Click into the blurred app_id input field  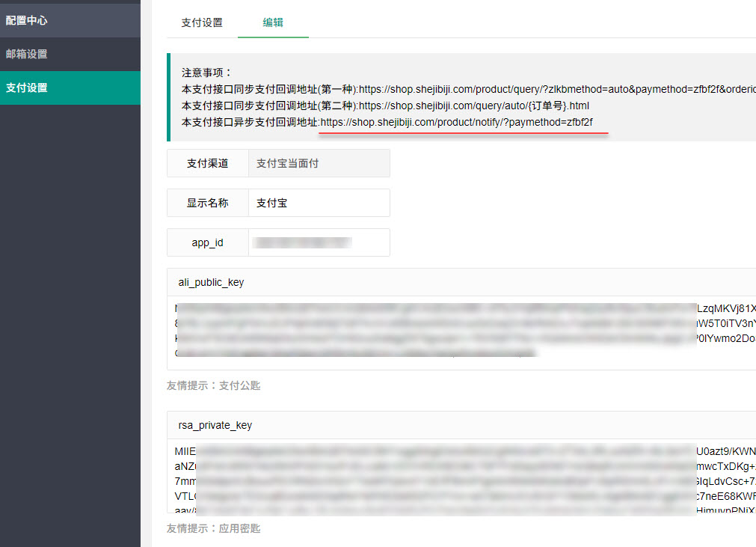319,242
